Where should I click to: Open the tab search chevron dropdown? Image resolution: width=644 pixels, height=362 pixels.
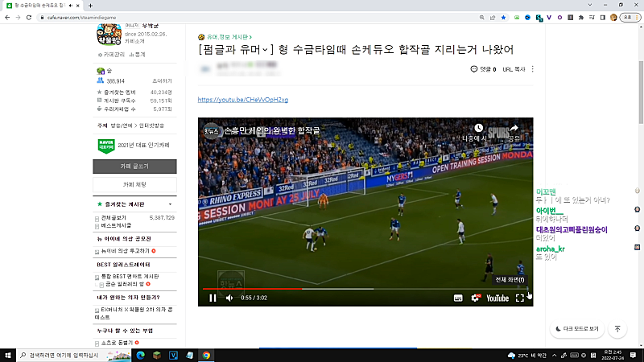point(590,5)
